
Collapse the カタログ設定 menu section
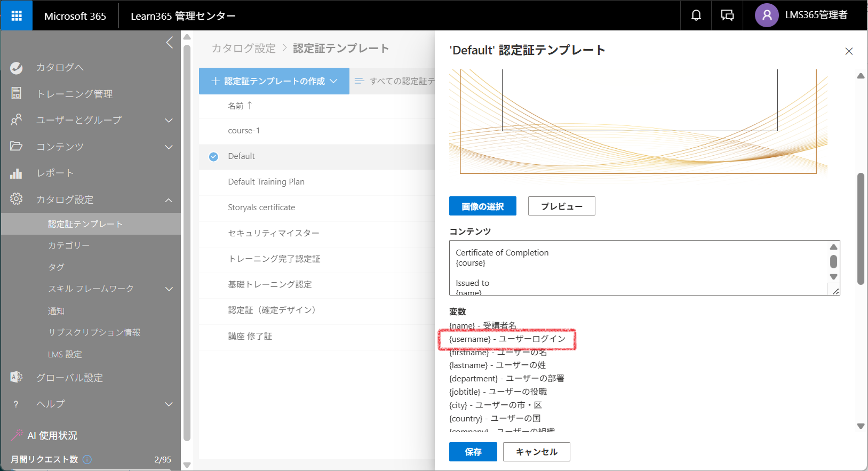pyautogui.click(x=169, y=200)
